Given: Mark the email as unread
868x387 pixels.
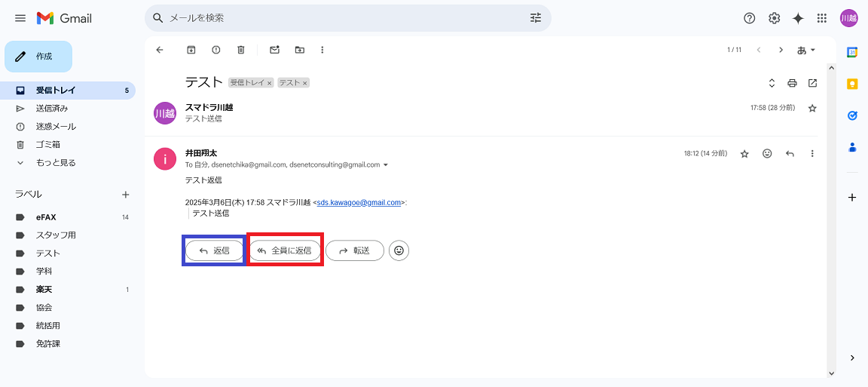Looking at the screenshot, I should tap(274, 50).
